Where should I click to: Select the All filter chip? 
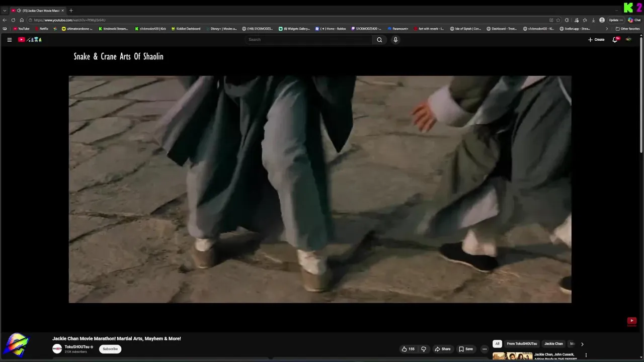coord(497,344)
